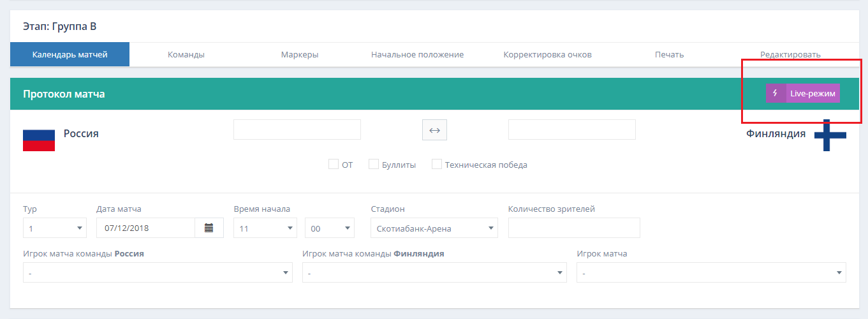
Task: Tick the Буллиты checkbox
Action: click(x=374, y=164)
